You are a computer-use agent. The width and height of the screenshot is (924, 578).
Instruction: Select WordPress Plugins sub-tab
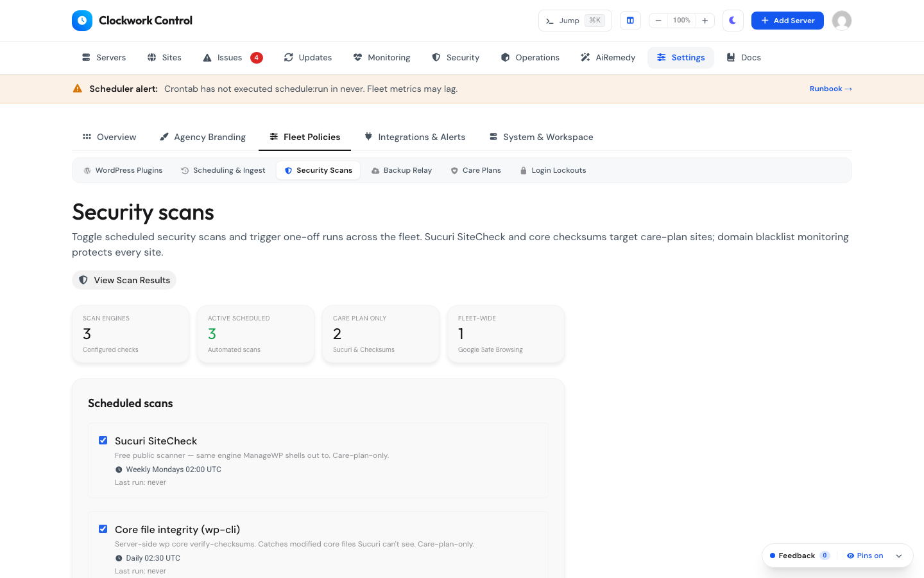(123, 170)
